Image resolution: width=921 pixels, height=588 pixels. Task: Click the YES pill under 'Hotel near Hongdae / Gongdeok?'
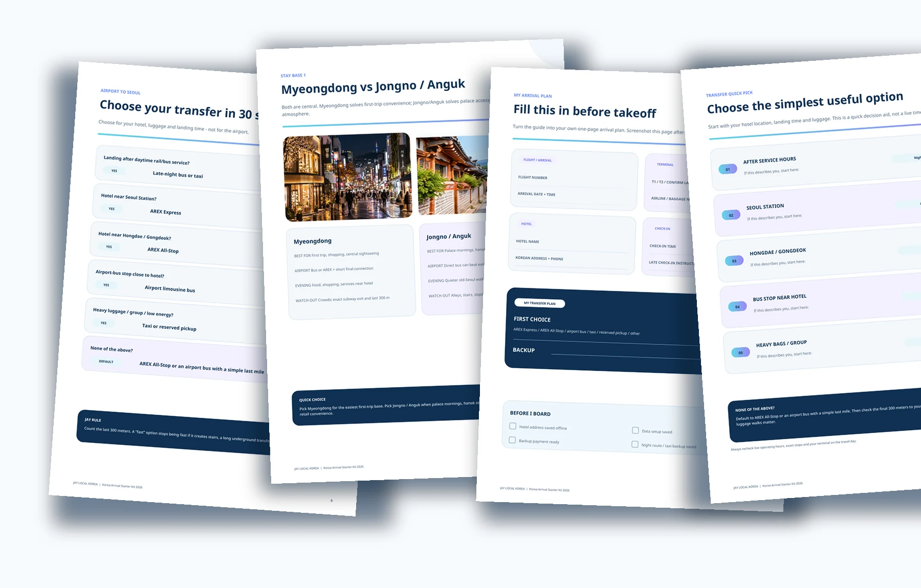point(109,246)
